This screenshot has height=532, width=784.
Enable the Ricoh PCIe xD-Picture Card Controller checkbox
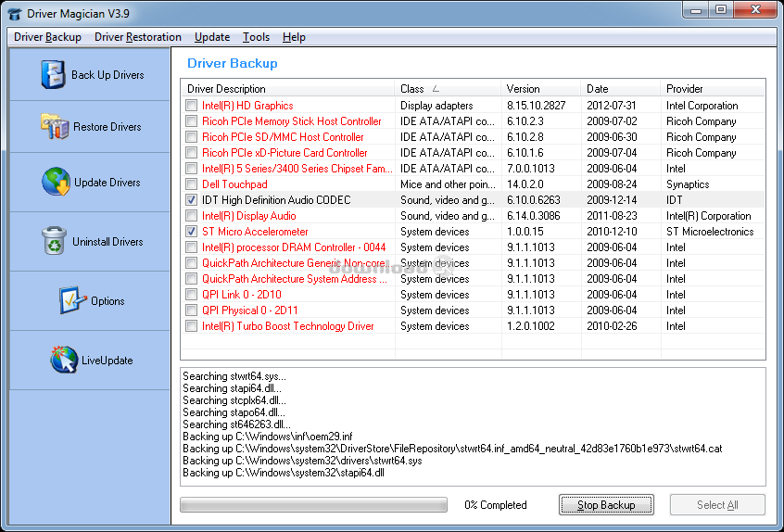191,153
